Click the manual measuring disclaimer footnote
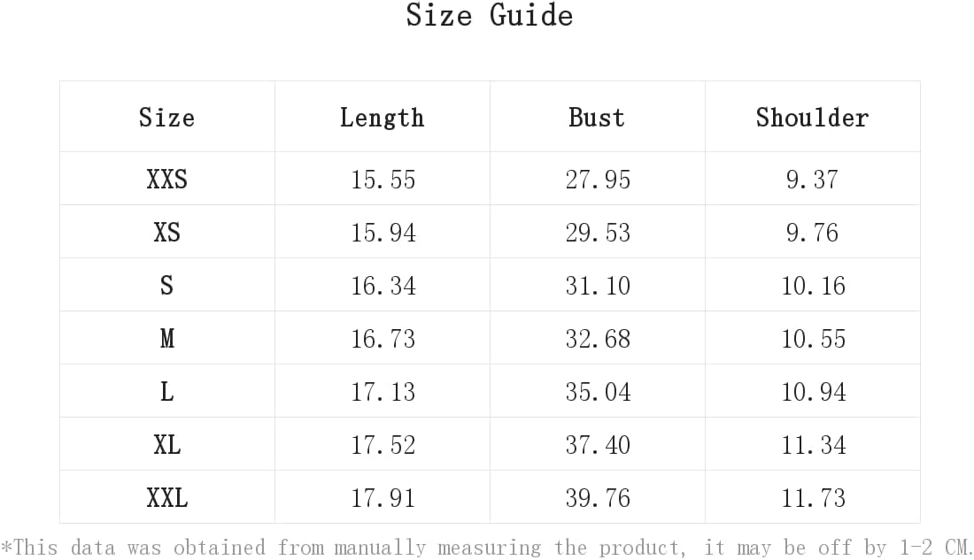This screenshot has width=974, height=560. click(487, 548)
